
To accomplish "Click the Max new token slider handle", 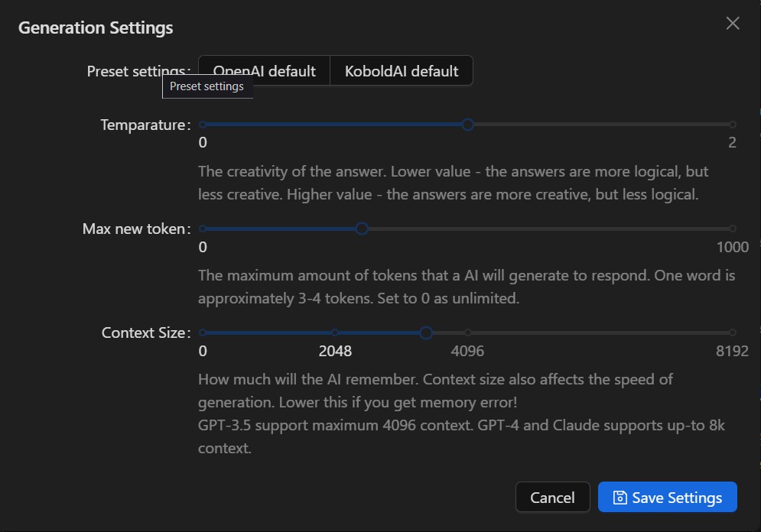I will pos(361,228).
